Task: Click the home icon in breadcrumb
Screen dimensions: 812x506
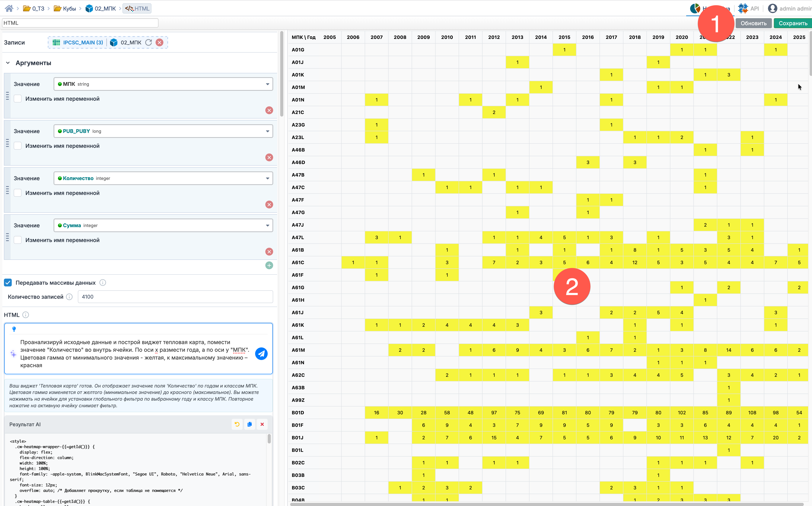Action: pyautogui.click(x=9, y=8)
